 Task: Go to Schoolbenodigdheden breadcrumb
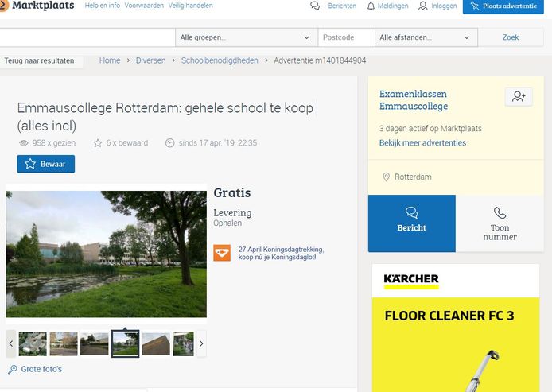pos(220,60)
